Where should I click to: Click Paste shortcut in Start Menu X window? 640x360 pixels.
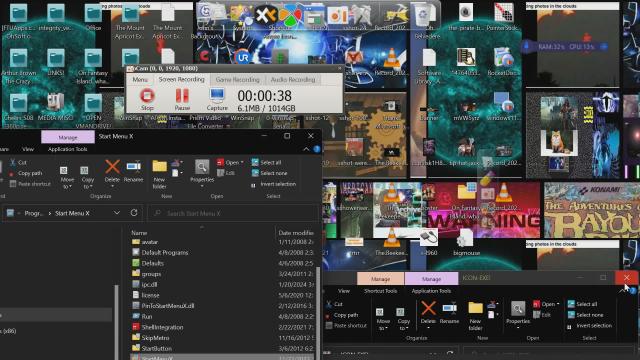pos(30,184)
